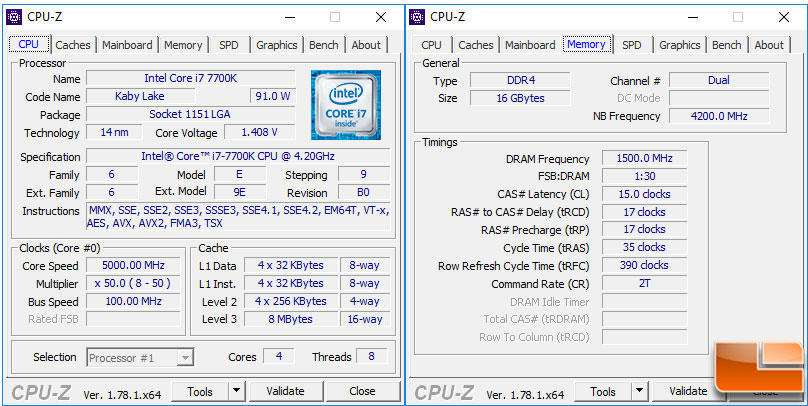Close the left CPU-Z window with the X
This screenshot has height=406, width=808.
[x=381, y=17]
